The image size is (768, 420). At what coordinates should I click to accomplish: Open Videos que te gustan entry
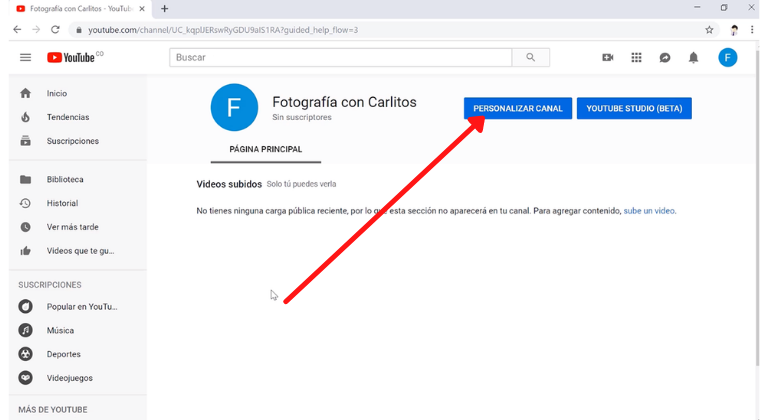pyautogui.click(x=78, y=251)
